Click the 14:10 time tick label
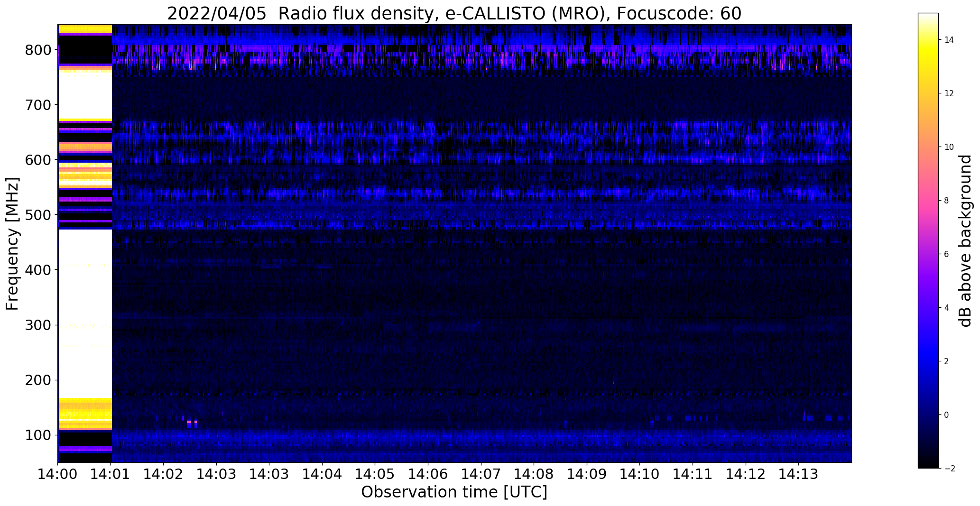This screenshot has height=506, width=980. (640, 474)
